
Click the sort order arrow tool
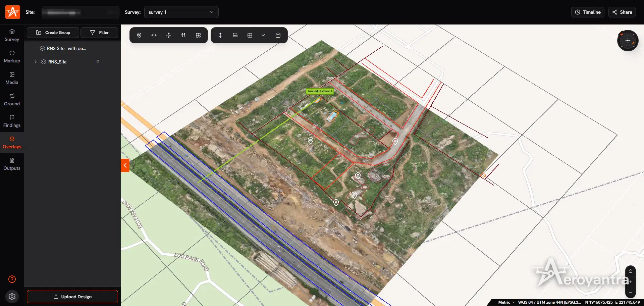click(183, 35)
